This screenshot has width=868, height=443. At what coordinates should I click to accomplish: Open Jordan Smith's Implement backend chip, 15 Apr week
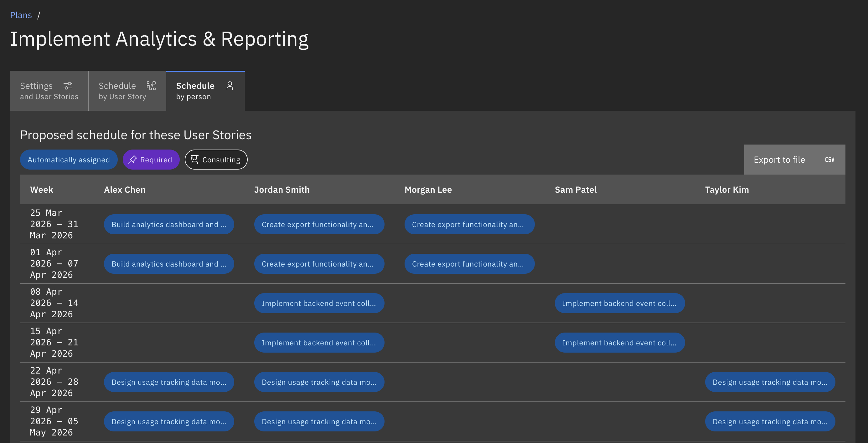[x=319, y=343]
